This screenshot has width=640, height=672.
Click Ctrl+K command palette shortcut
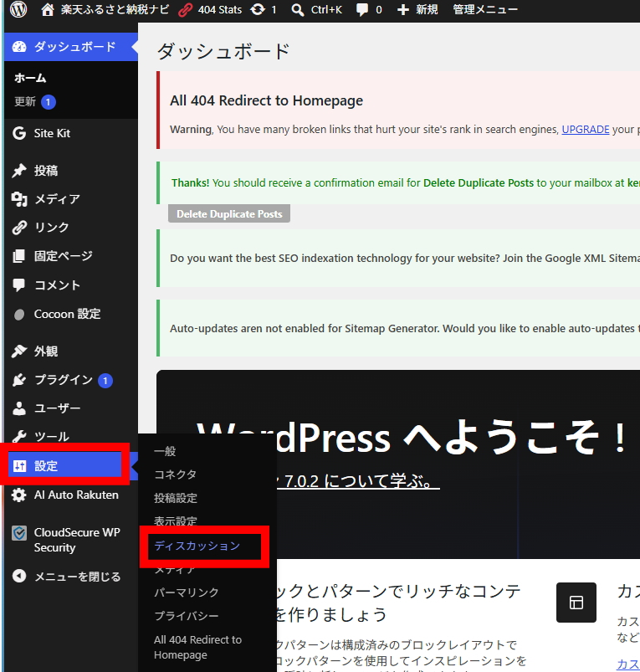(326, 9)
